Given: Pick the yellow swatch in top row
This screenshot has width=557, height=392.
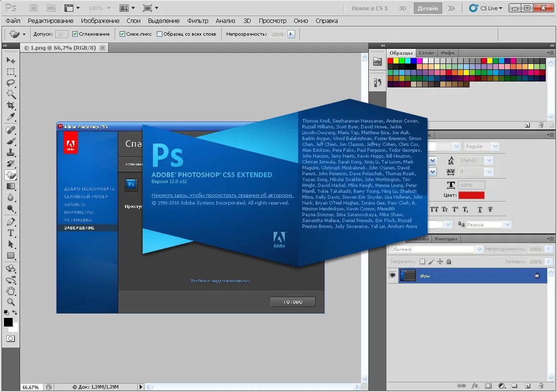Looking at the screenshot, I should pyautogui.click(x=396, y=61).
